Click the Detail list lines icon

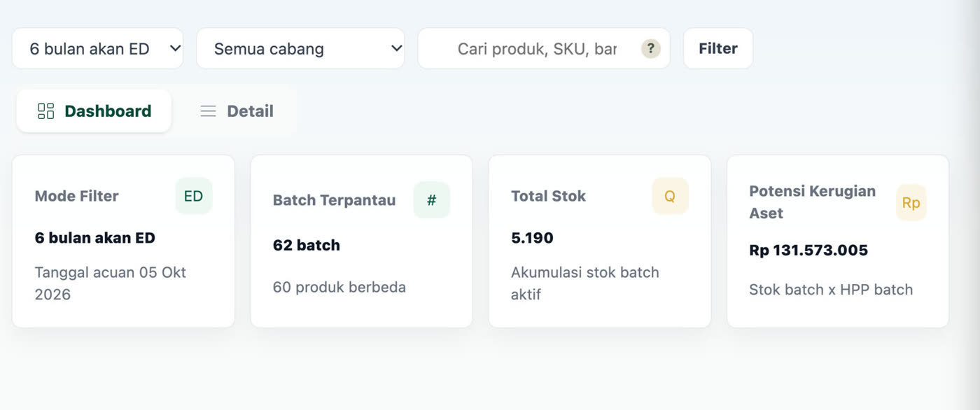[x=208, y=111]
